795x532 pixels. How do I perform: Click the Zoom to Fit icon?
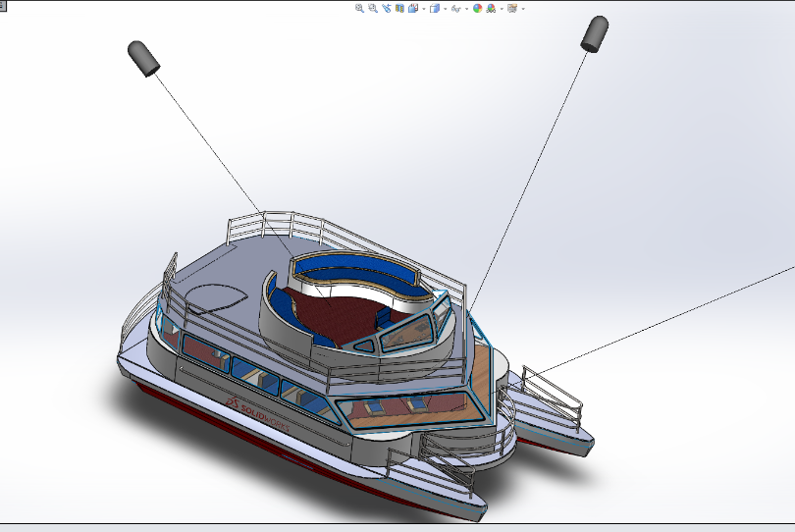coord(359,8)
